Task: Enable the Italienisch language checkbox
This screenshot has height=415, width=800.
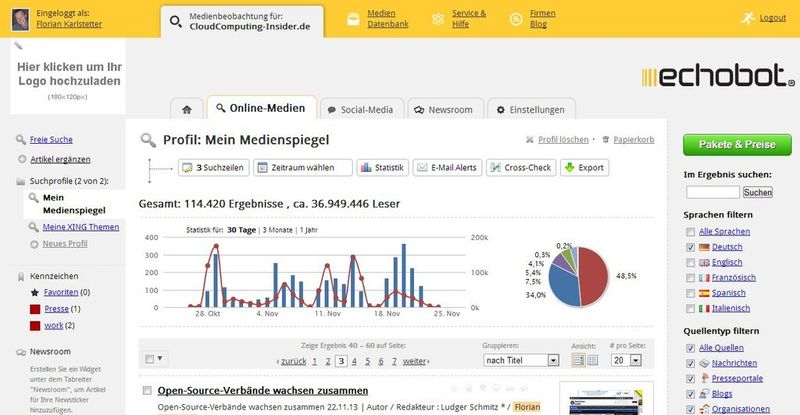Action: click(x=690, y=308)
